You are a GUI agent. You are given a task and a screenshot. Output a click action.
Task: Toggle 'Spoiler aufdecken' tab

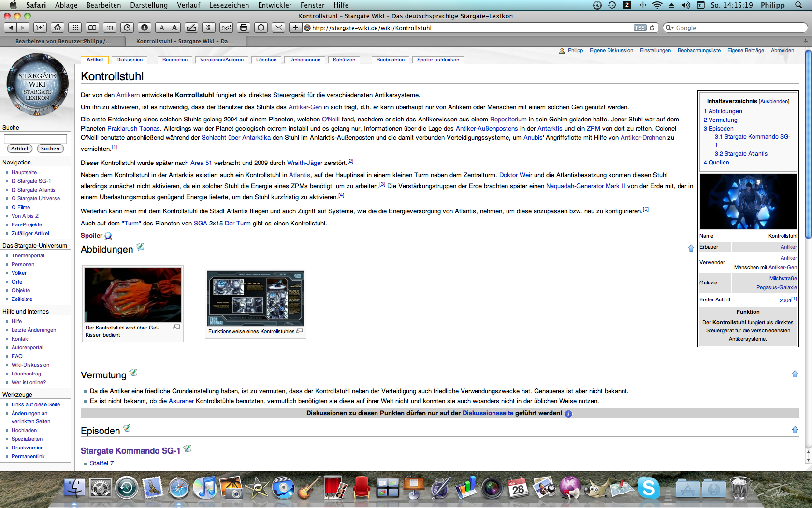pyautogui.click(x=438, y=60)
